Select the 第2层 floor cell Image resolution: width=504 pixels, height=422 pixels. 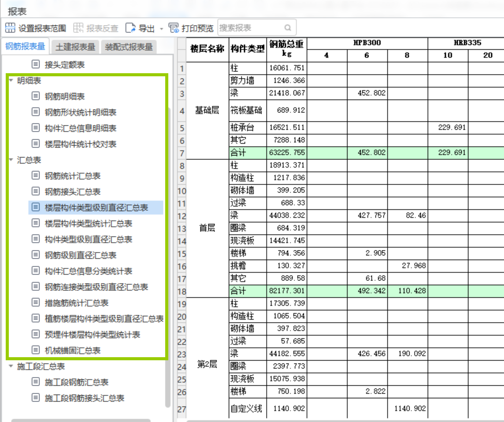[x=208, y=364]
